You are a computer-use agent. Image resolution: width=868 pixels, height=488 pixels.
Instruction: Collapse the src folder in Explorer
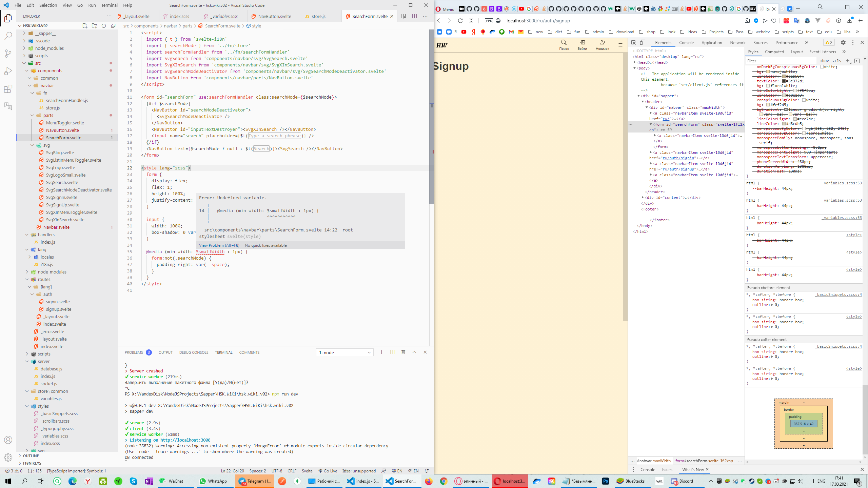coord(24,63)
